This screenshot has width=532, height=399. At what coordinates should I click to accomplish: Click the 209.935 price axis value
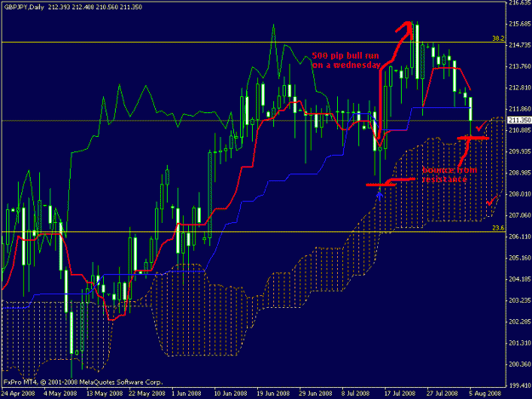pyautogui.click(x=520, y=151)
